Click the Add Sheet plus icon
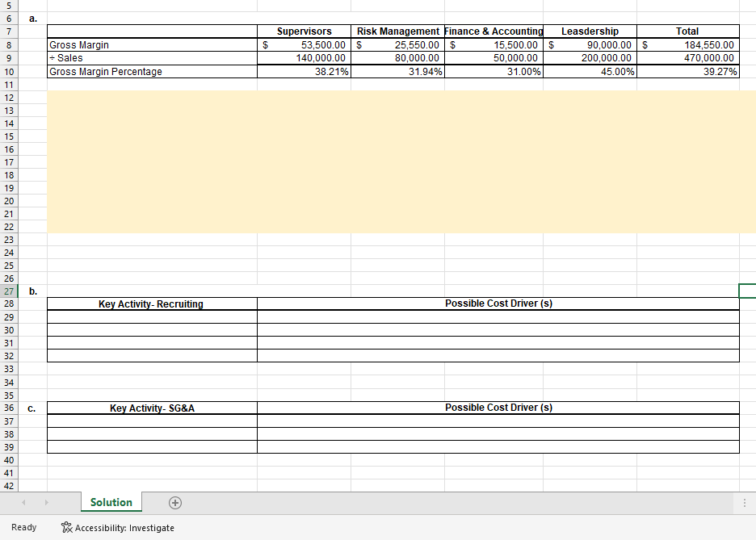The height and width of the screenshot is (540, 756). pos(174,503)
